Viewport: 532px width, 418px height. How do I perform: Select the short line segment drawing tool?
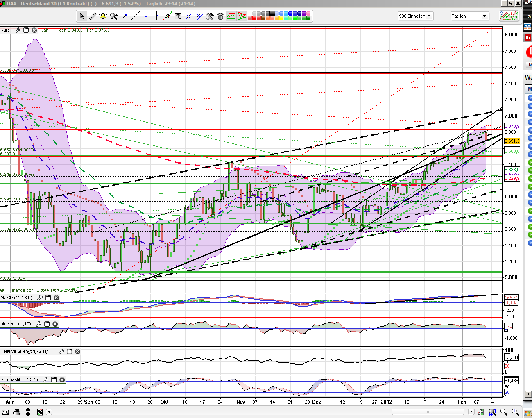point(125,16)
